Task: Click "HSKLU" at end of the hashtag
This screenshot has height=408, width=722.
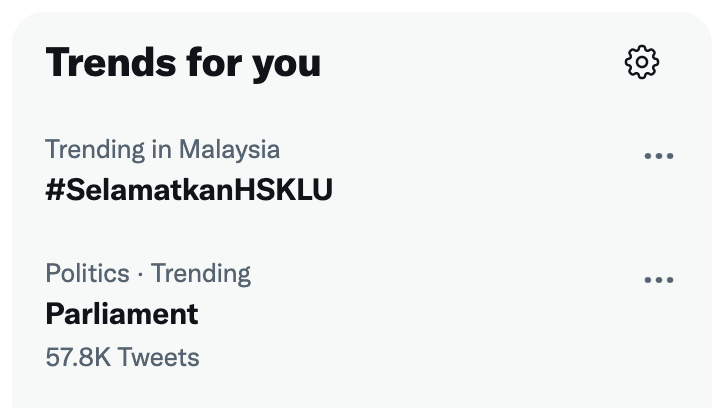Action: point(284,190)
